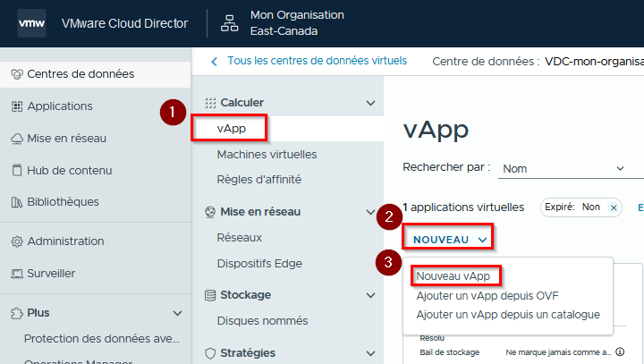Click the VDC-mon-organisa data center name

point(594,62)
